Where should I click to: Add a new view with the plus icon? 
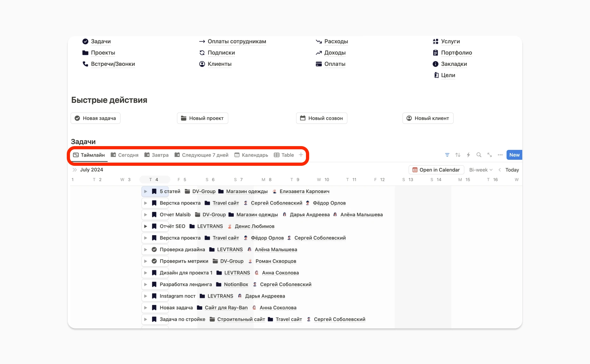point(301,155)
